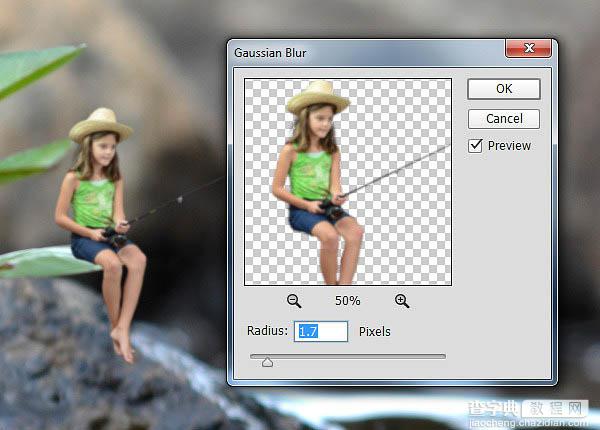Toggle the Preview checkbox
The image size is (600, 430).
[475, 146]
